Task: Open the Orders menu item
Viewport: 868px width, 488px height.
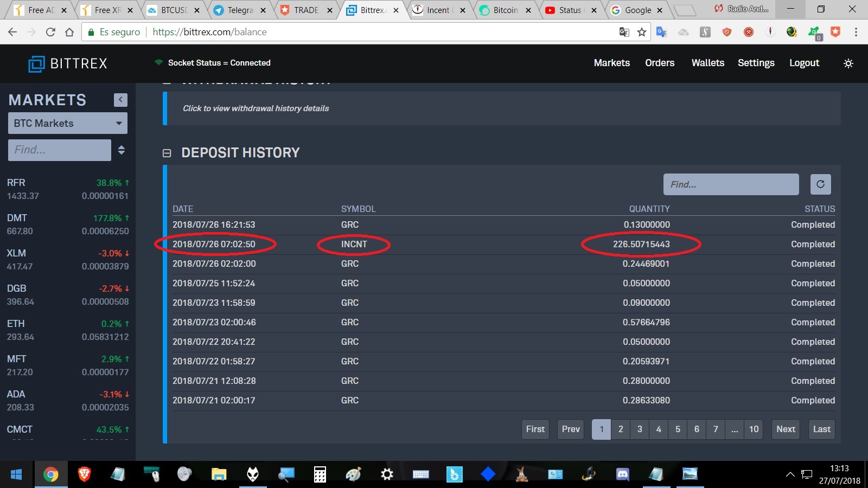Action: pyautogui.click(x=660, y=63)
